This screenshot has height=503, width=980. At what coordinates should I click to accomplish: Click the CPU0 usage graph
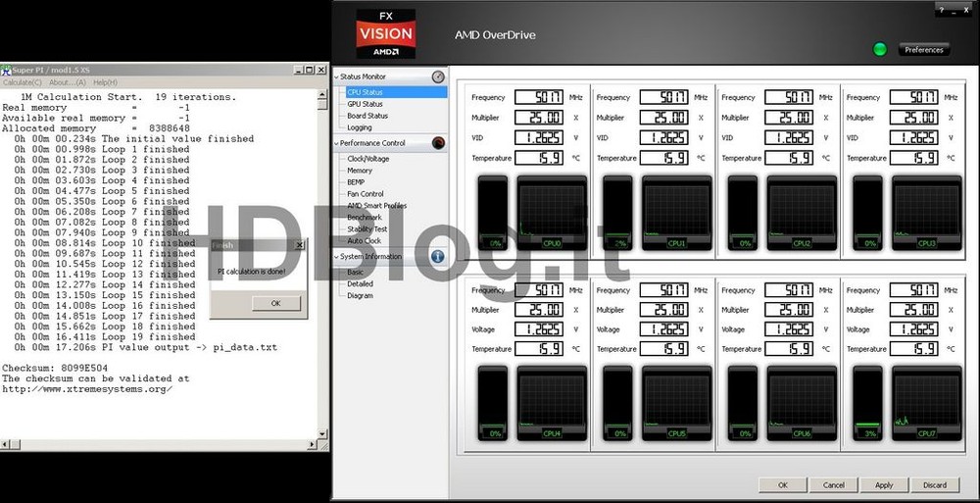click(x=552, y=212)
